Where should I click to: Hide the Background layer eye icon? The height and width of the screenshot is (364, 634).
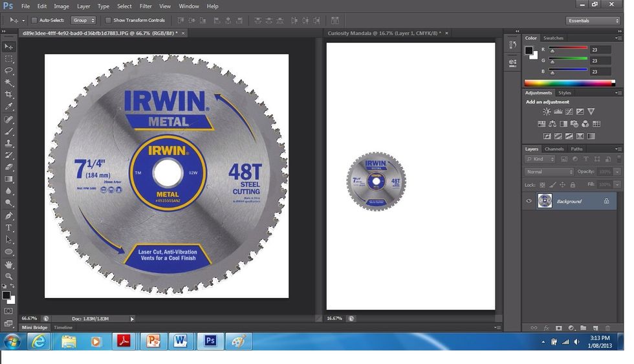coord(529,201)
